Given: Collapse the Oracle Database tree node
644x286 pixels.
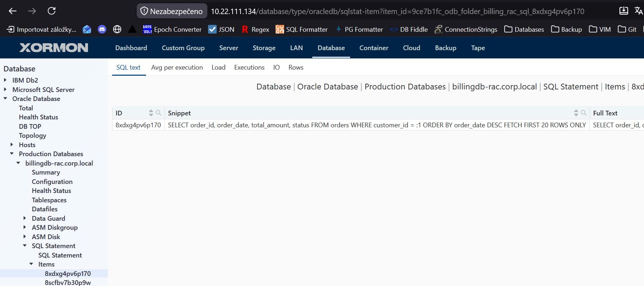Looking at the screenshot, I should pos(5,98).
